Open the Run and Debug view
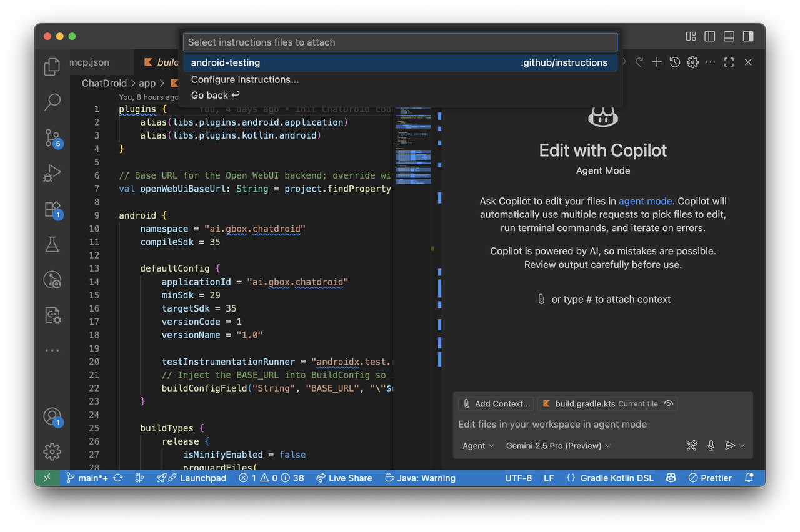This screenshot has width=800, height=532. [52, 173]
